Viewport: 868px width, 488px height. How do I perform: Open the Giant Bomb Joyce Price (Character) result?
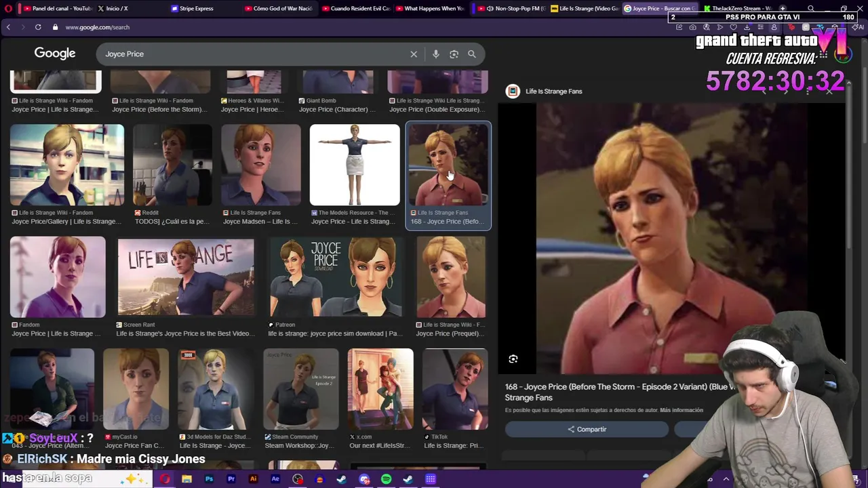tap(337, 109)
